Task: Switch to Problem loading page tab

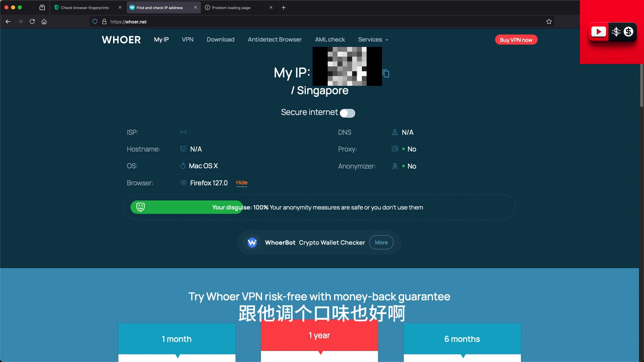Action: click(x=231, y=7)
